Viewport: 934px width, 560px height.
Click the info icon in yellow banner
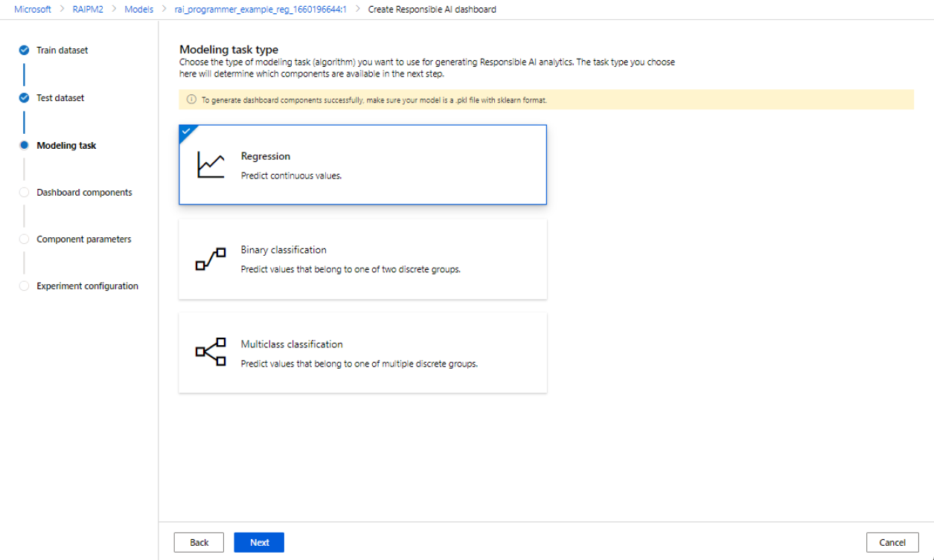191,100
